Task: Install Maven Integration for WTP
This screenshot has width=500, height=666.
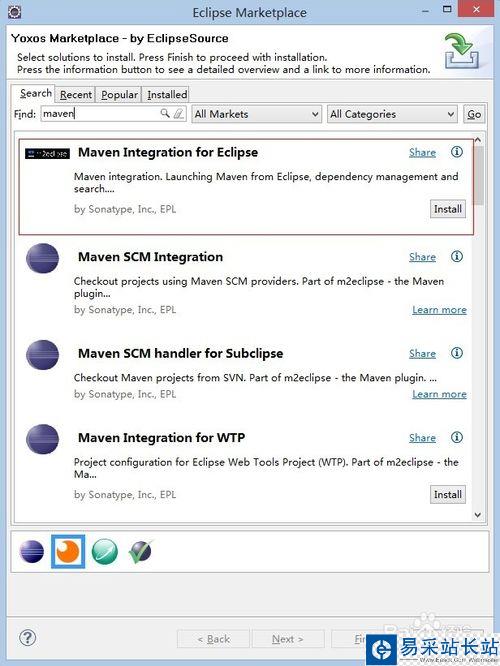Action: tap(448, 494)
